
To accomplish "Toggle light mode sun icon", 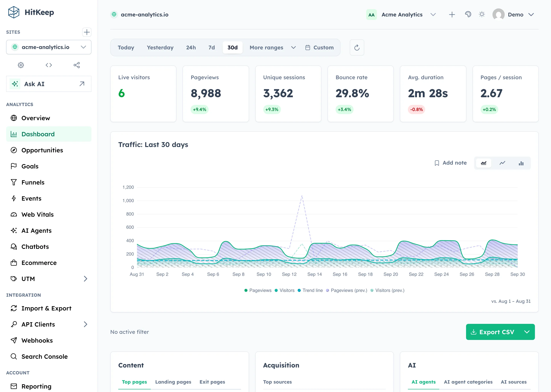I will click(482, 15).
